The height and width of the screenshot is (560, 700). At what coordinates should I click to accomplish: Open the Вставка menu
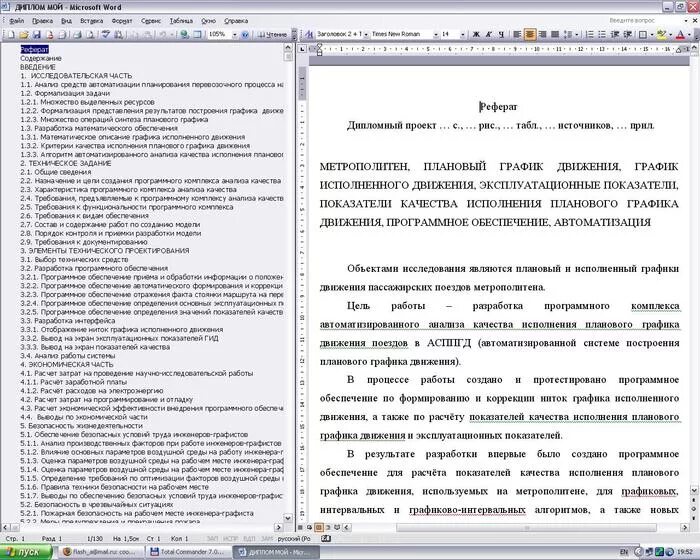pyautogui.click(x=92, y=21)
